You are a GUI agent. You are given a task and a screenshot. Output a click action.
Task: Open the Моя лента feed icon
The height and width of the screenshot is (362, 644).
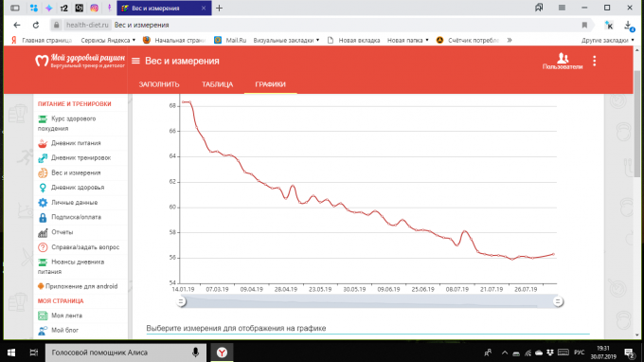pyautogui.click(x=43, y=316)
